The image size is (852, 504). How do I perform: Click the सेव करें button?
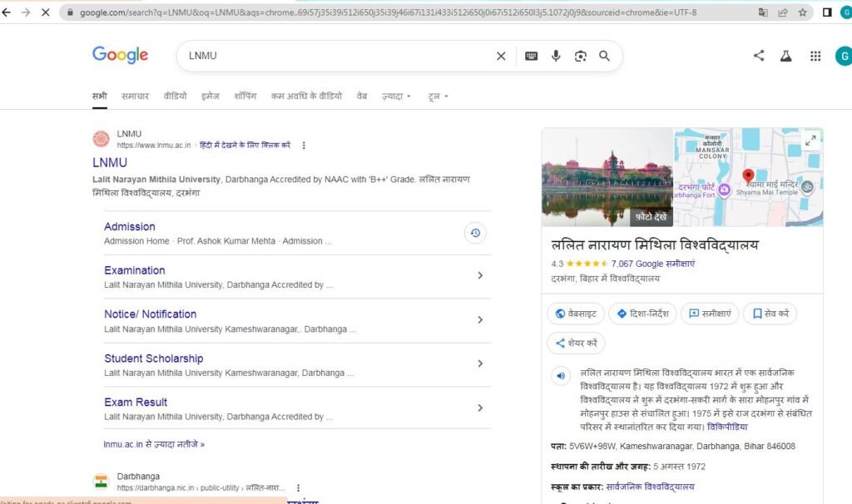[x=770, y=314]
